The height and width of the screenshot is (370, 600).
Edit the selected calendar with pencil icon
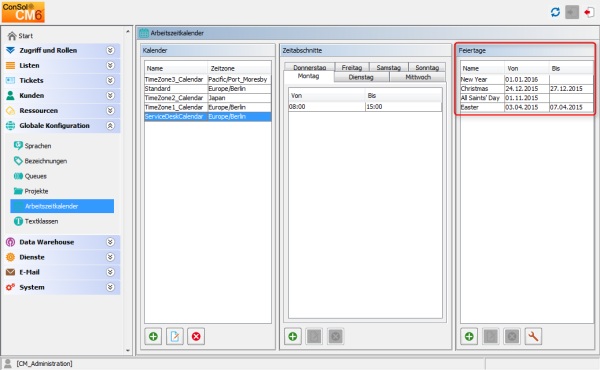pyautogui.click(x=174, y=336)
